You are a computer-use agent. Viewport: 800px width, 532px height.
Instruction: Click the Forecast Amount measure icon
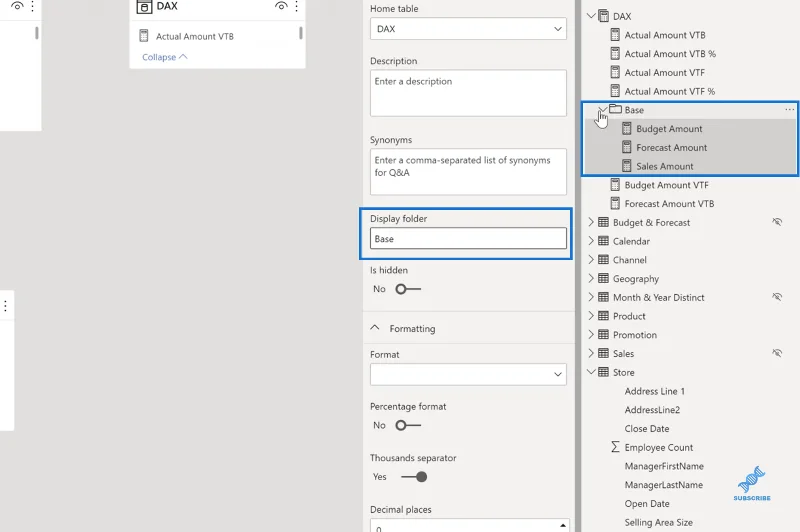[627, 147]
